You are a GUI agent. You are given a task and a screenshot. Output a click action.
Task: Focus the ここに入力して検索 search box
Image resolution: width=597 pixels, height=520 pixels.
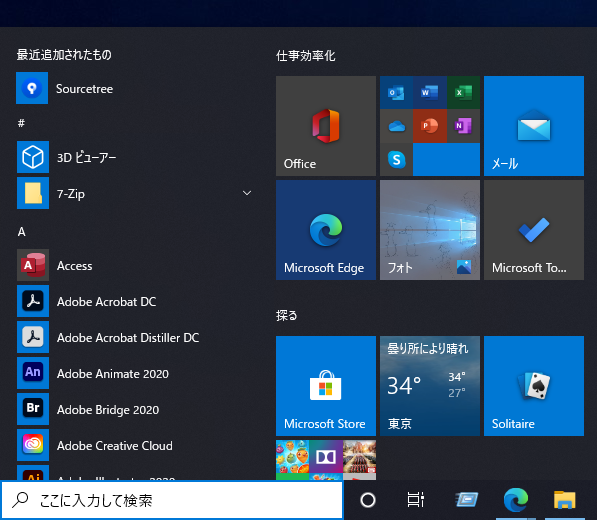172,500
